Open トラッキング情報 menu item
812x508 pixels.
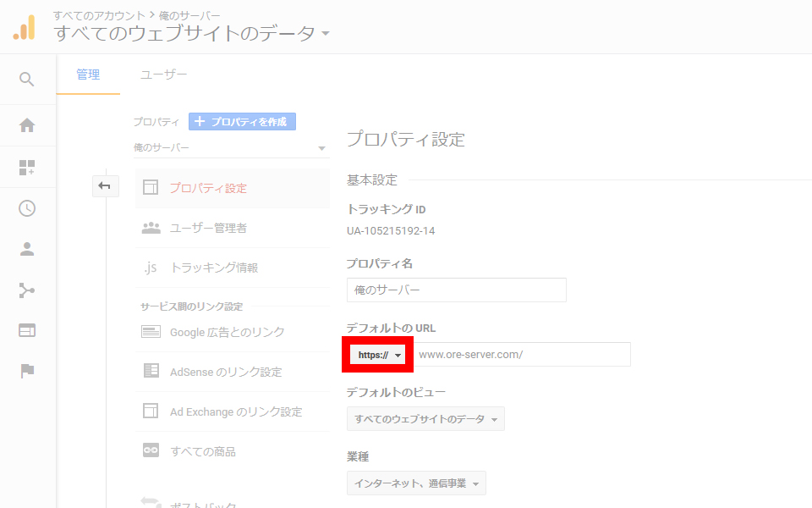point(232,268)
